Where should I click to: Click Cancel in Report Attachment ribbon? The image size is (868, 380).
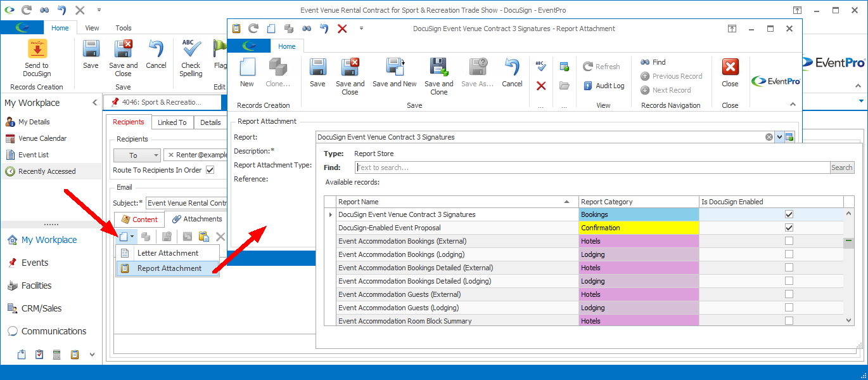pos(512,73)
